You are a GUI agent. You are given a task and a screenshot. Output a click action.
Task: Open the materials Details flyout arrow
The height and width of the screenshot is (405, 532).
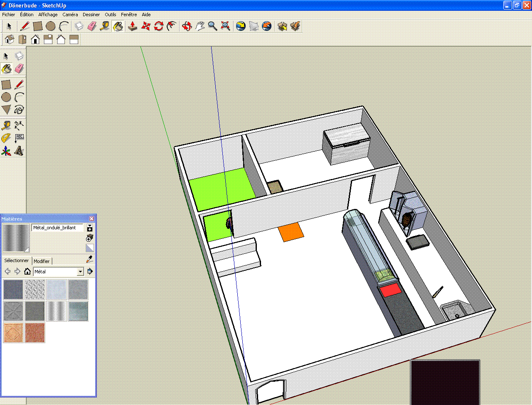click(90, 272)
